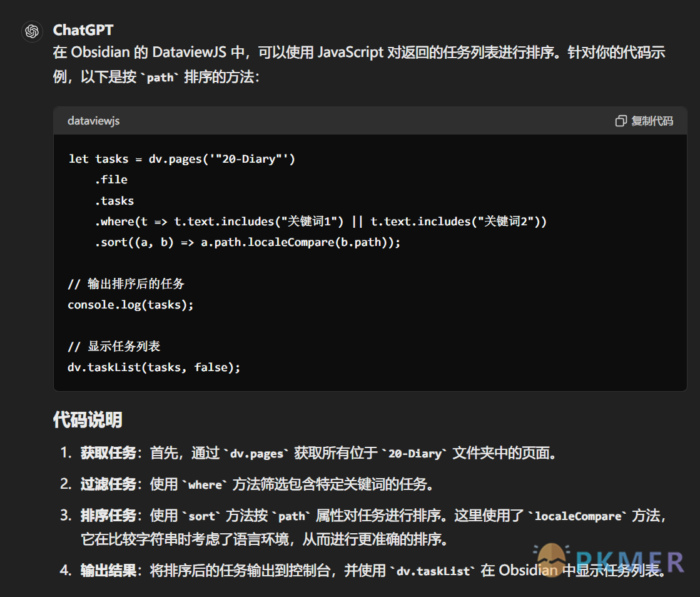Click the '.file' code line
The image size is (700, 597).
[x=111, y=180]
